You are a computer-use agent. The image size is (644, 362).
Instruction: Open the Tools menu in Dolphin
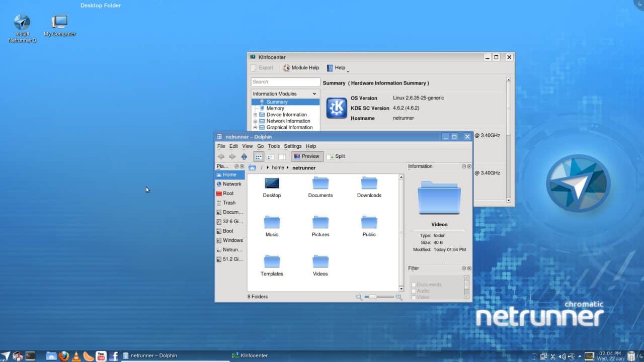(x=274, y=146)
